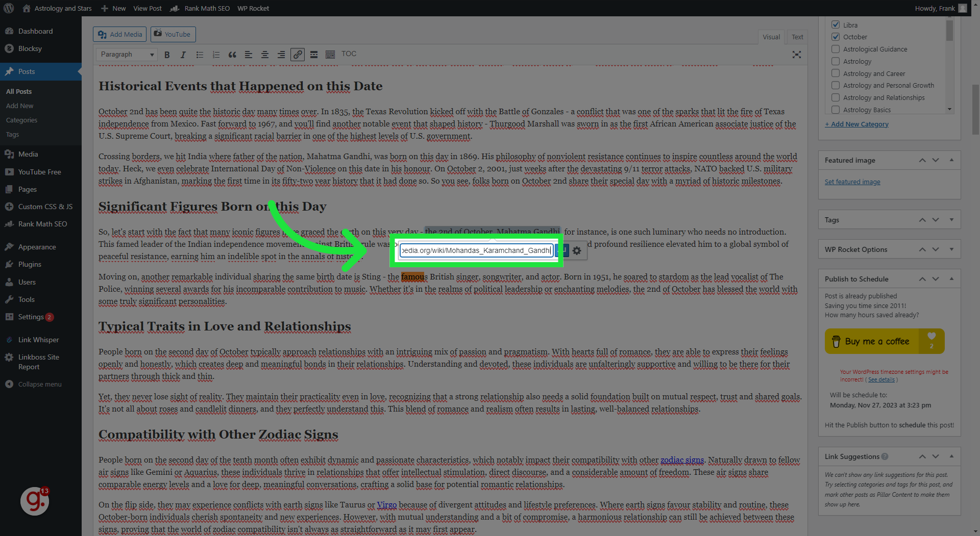Image resolution: width=980 pixels, height=536 pixels.
Task: Toggle bold formatting in editor toolbar
Action: pos(167,55)
